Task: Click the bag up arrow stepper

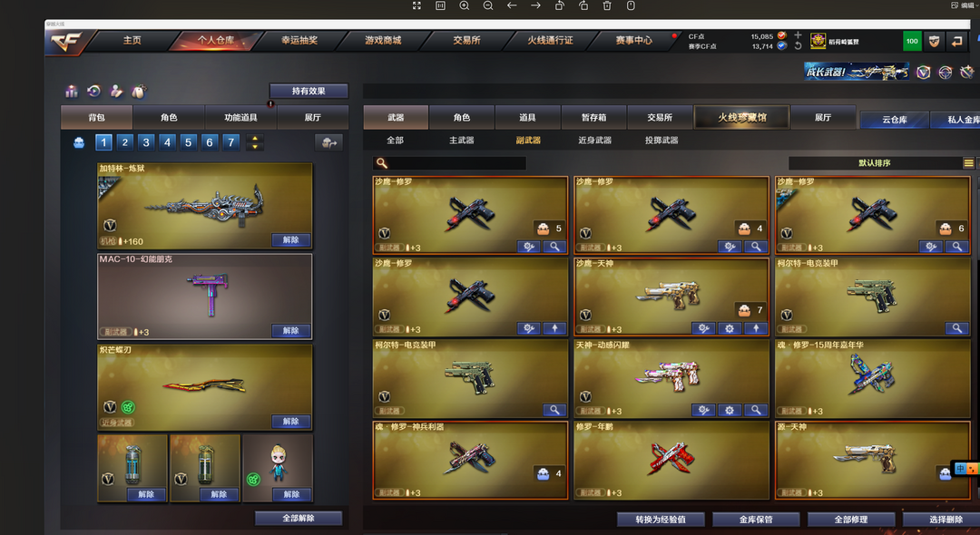Action: (254, 139)
